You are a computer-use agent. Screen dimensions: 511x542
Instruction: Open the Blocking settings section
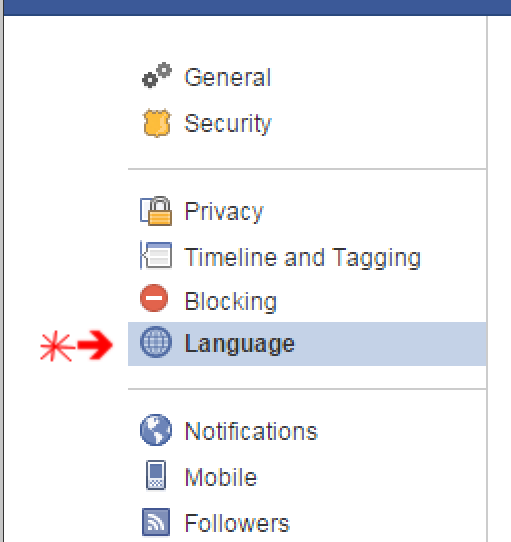231,301
